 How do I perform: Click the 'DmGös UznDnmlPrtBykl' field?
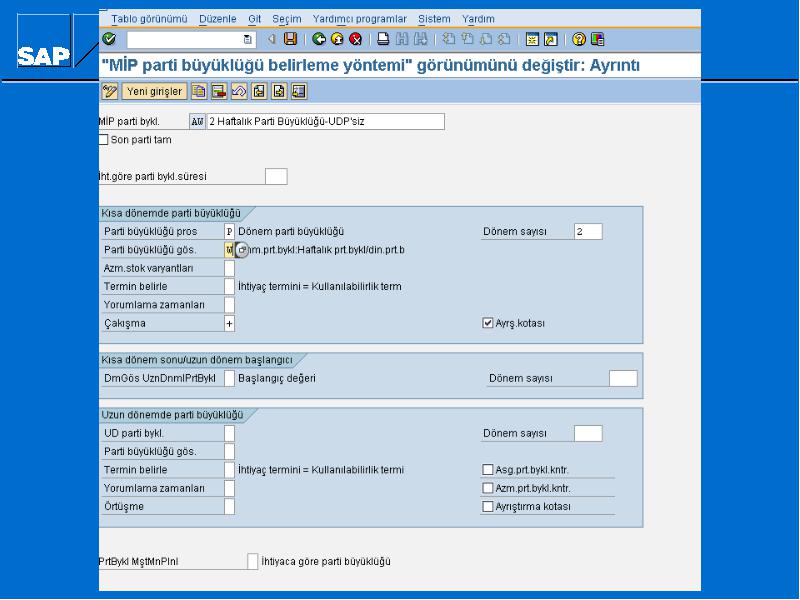[x=230, y=379]
